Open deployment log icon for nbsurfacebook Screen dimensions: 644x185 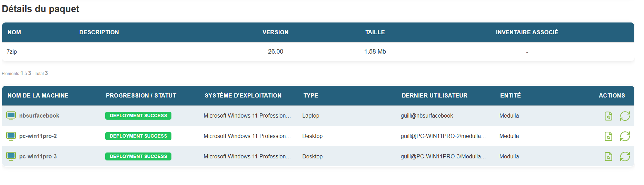[608, 116]
